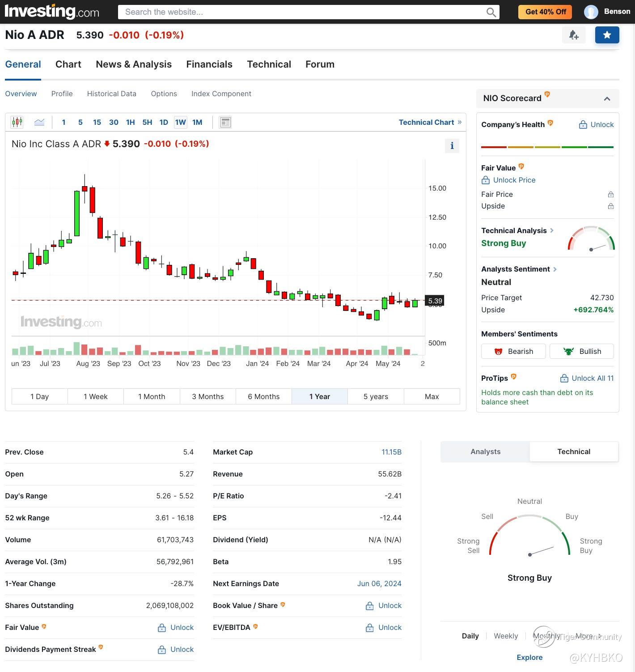Screen dimensions: 635x672
Task: Click the pro badge next to Fair Value heading
Action: tap(521, 166)
